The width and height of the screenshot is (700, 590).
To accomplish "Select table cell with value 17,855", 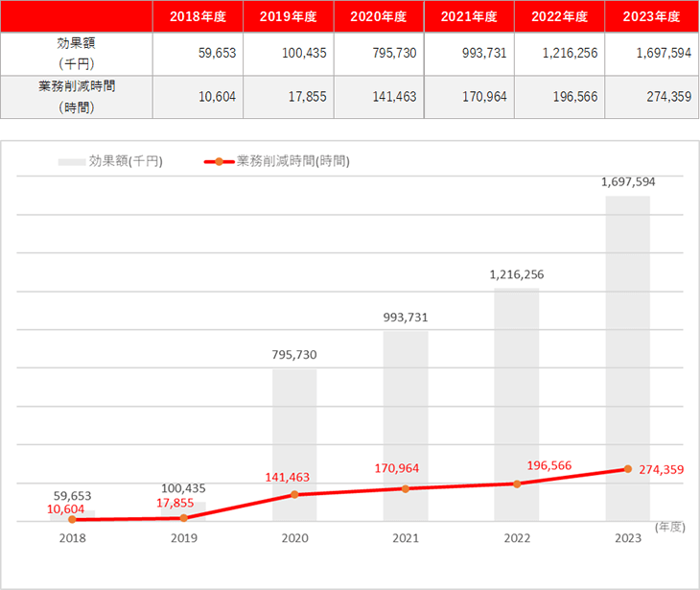I will [x=289, y=97].
